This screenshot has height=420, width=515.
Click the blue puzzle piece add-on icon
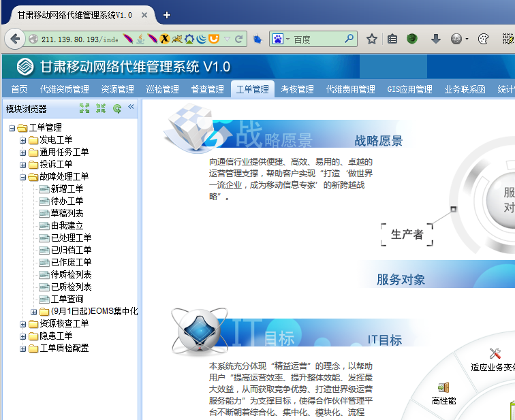[x=257, y=39]
